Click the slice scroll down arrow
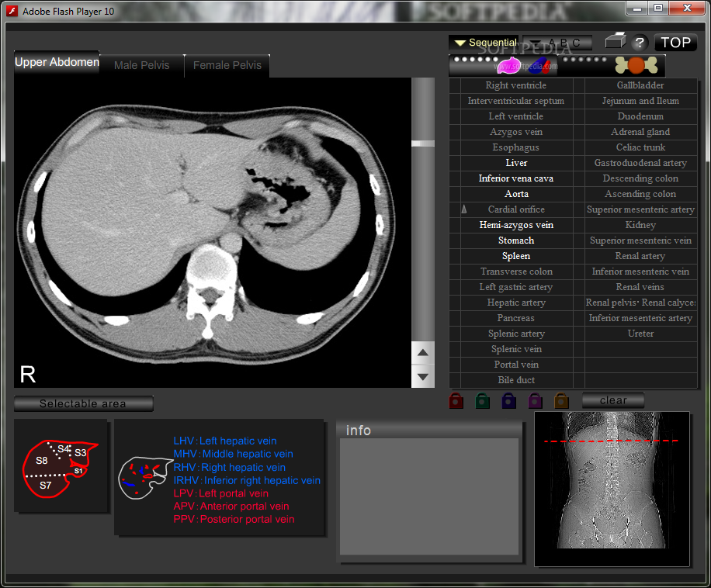 click(x=422, y=376)
